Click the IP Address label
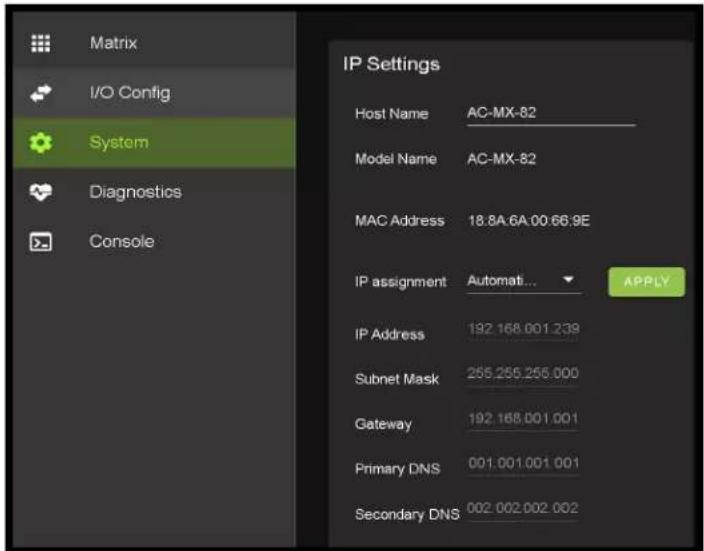 (389, 335)
